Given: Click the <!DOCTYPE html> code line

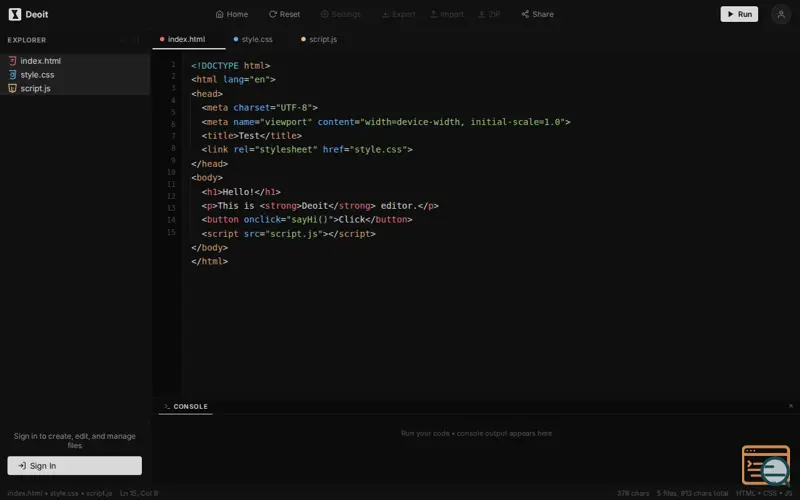Looking at the screenshot, I should 231,66.
